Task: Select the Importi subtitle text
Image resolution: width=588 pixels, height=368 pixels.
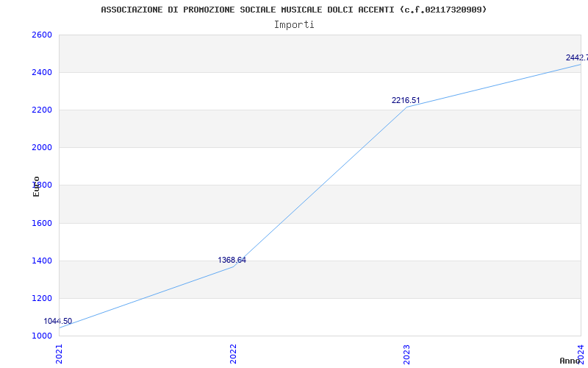Action: pos(294,25)
